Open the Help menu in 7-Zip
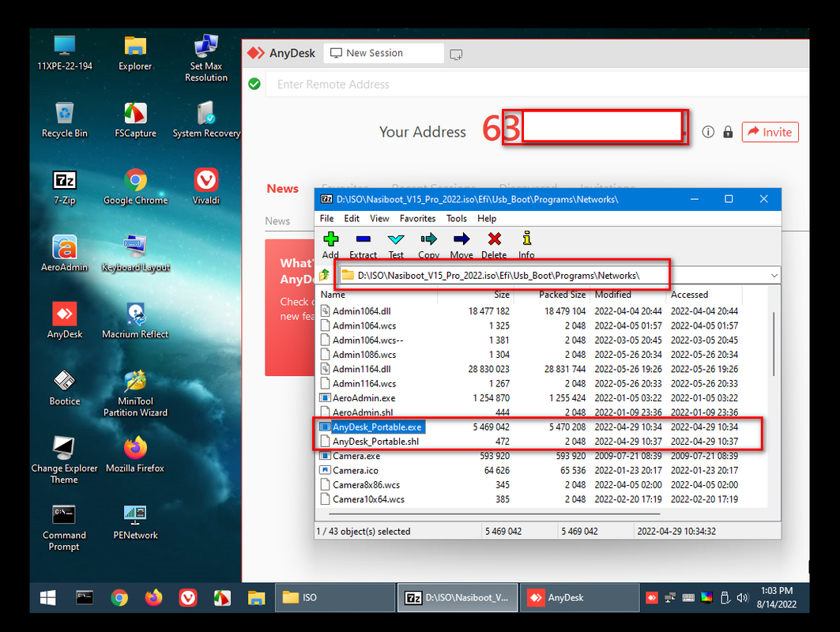The height and width of the screenshot is (632, 840). [487, 219]
